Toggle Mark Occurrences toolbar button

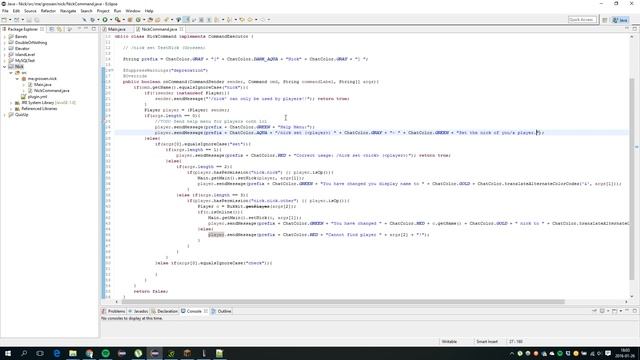point(187,20)
